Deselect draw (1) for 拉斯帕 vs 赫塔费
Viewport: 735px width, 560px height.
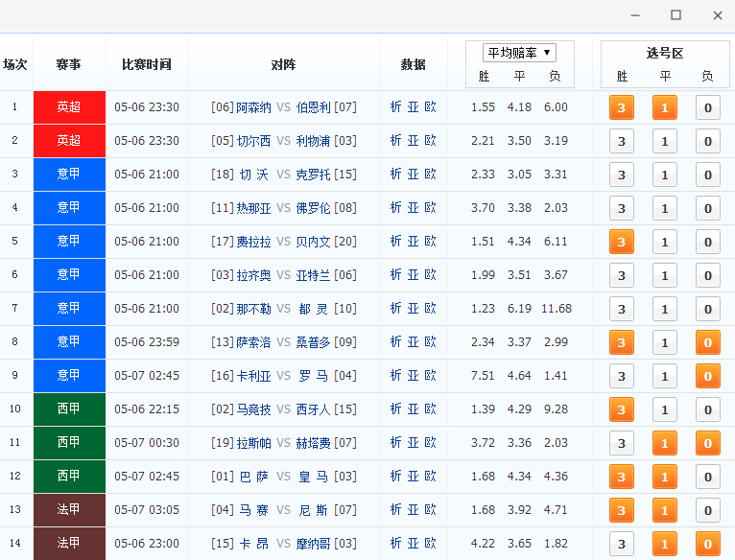coord(665,443)
